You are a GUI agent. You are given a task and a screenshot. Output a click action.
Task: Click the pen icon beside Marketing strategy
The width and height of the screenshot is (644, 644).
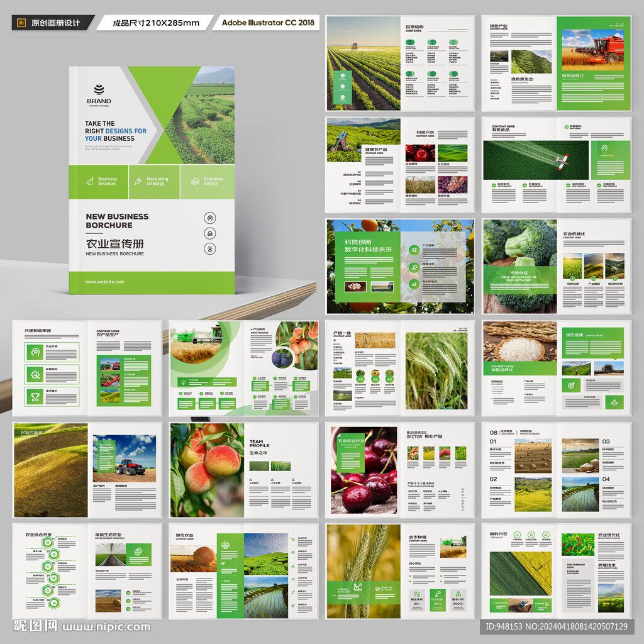coord(138,181)
